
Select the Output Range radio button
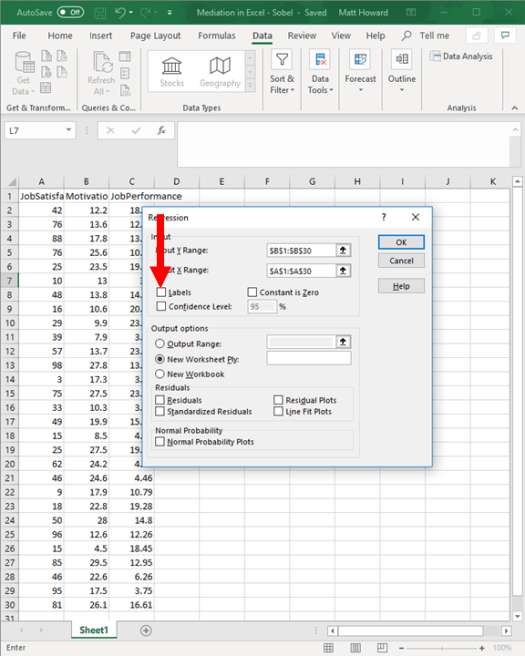click(x=159, y=343)
